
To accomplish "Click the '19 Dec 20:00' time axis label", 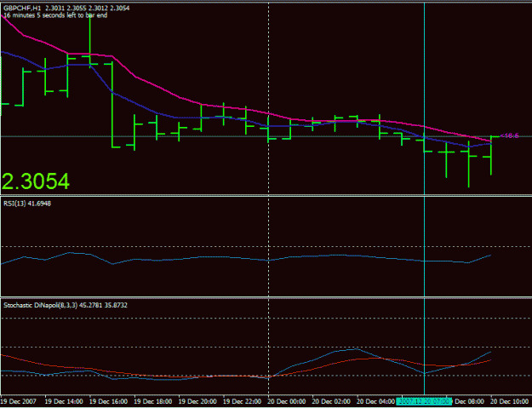I will coord(198,401).
